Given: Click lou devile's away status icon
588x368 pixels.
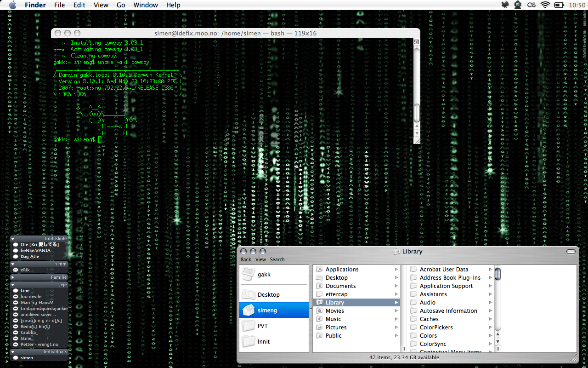Looking at the screenshot, I should [x=16, y=297].
